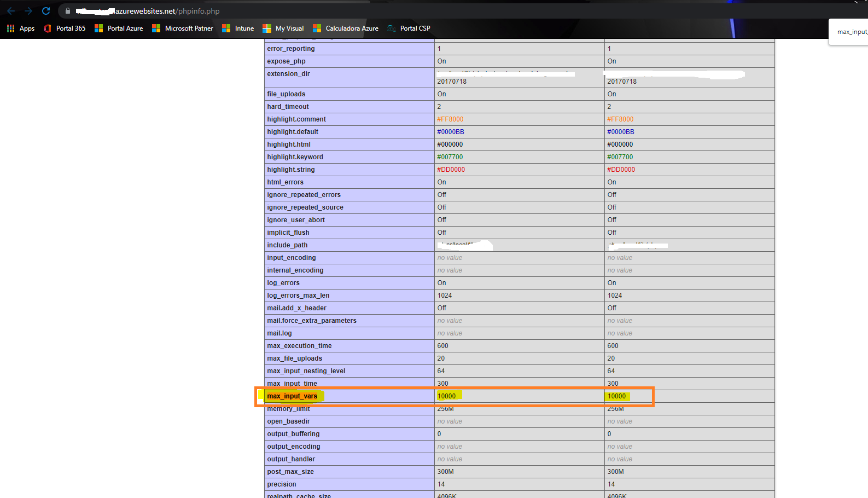
Task: Click the ignore_repeated_errors directive name
Action: tap(304, 195)
